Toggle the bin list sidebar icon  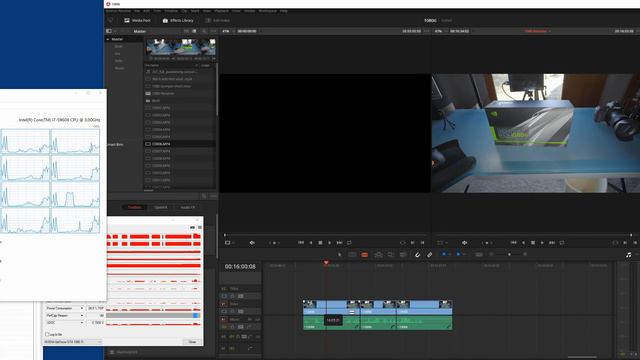(x=109, y=31)
